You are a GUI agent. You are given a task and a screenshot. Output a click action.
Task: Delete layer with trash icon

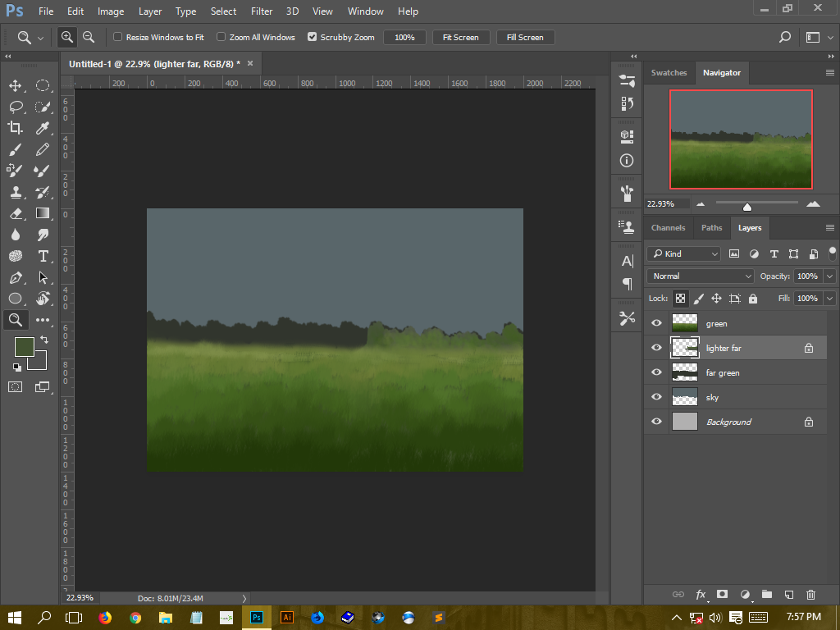810,594
